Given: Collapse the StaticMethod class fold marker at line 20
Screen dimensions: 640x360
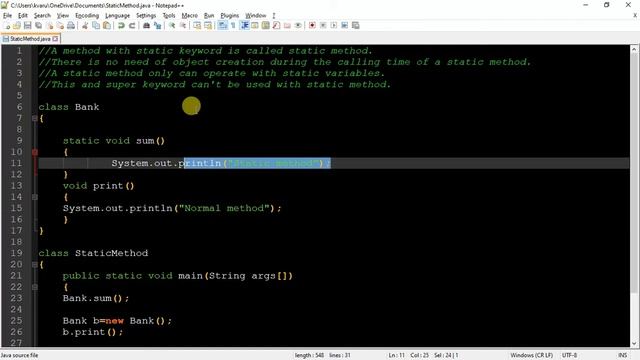Looking at the screenshot, I should click(35, 264).
